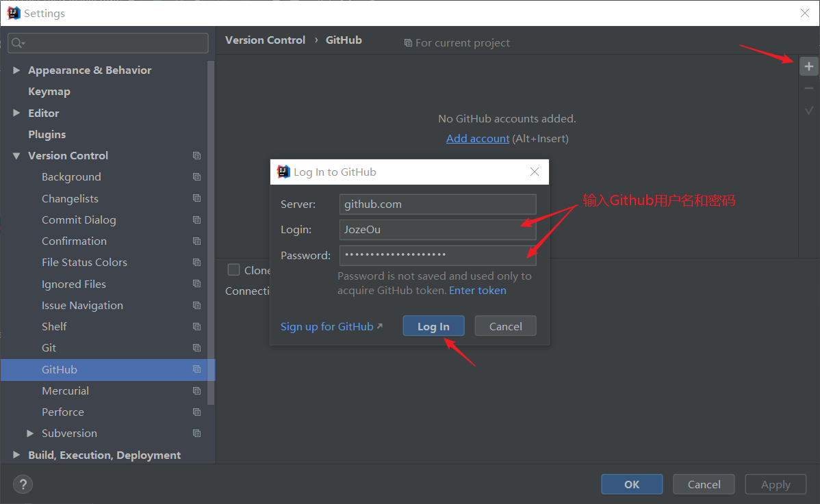Select File Status Colors in tree
This screenshot has width=820, height=504.
click(84, 262)
